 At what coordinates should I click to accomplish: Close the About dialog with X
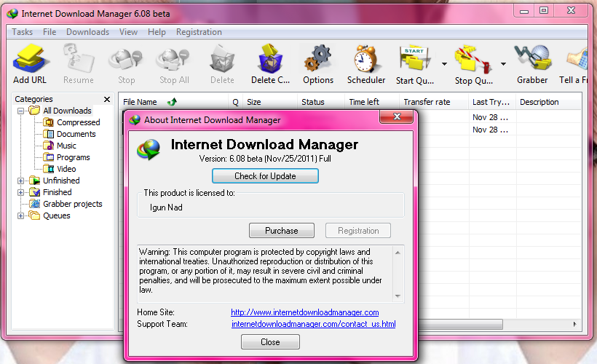(396, 116)
